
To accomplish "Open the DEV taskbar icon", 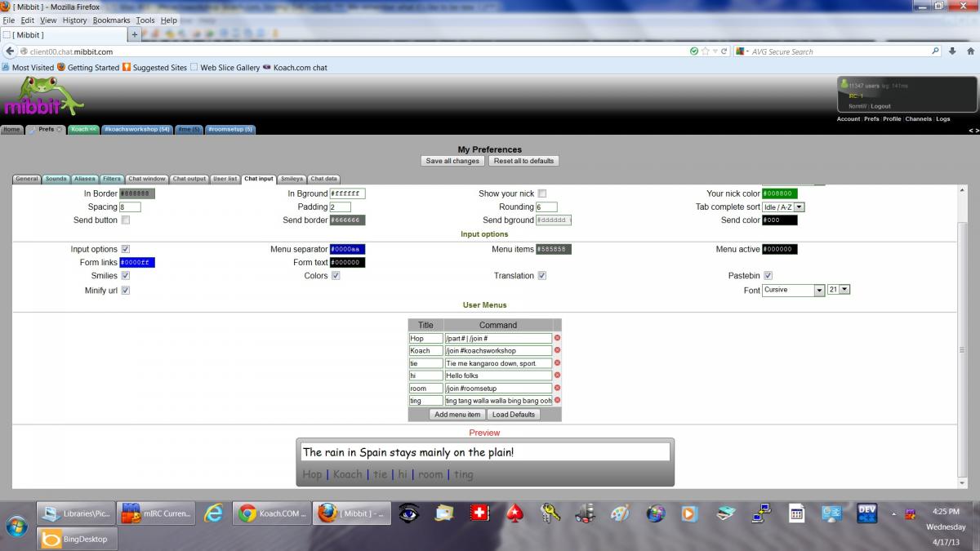I will tap(867, 513).
